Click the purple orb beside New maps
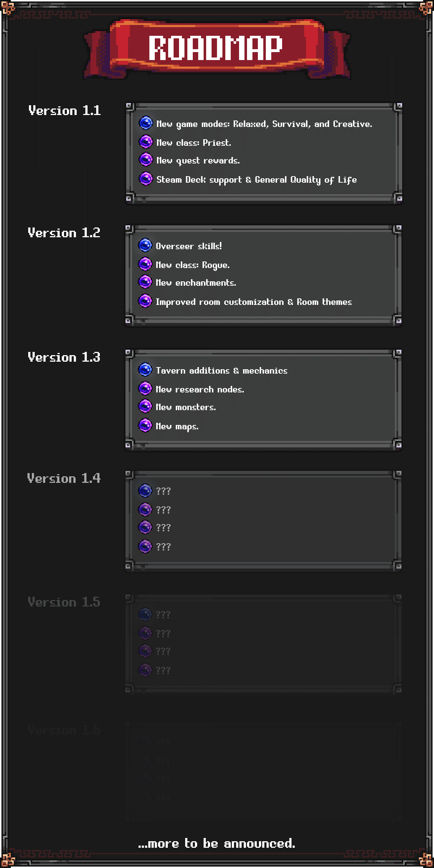 click(x=145, y=425)
